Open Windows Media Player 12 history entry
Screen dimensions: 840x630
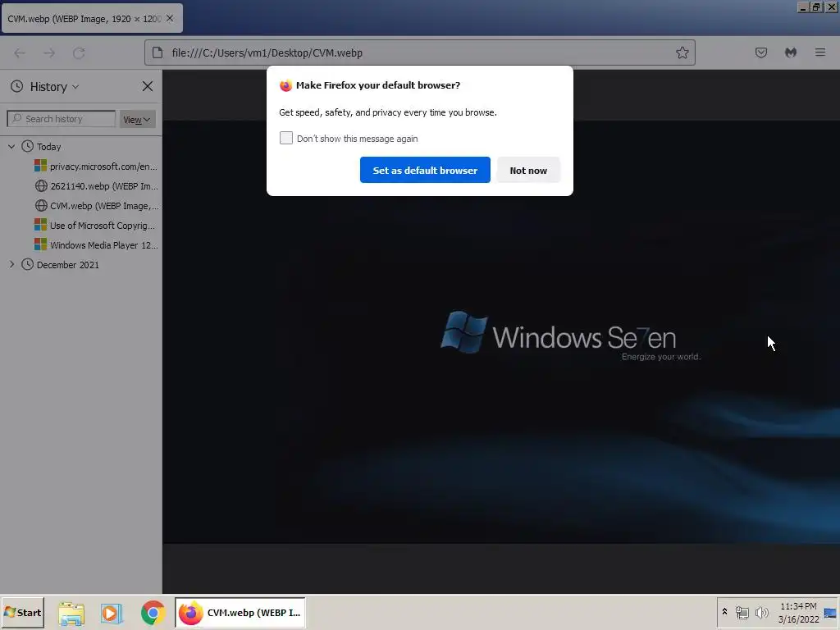96,244
